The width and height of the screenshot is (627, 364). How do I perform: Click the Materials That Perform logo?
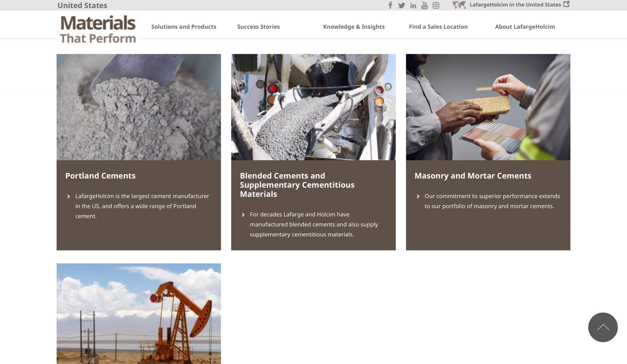[x=98, y=29]
